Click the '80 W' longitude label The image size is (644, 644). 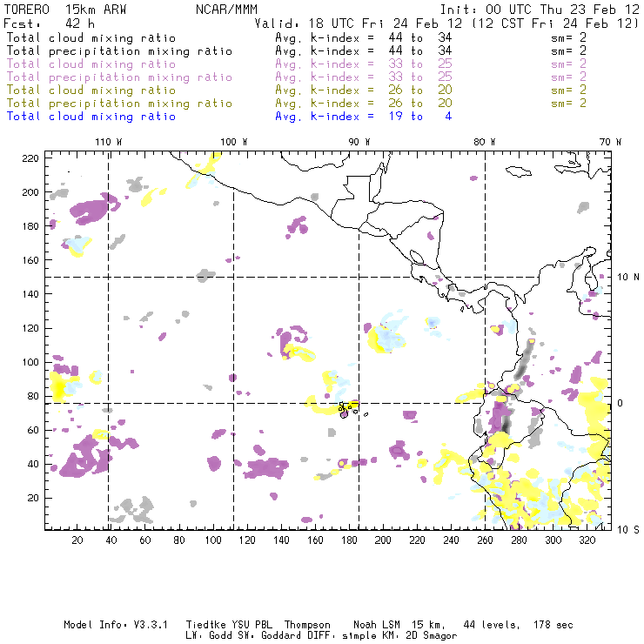(x=485, y=142)
